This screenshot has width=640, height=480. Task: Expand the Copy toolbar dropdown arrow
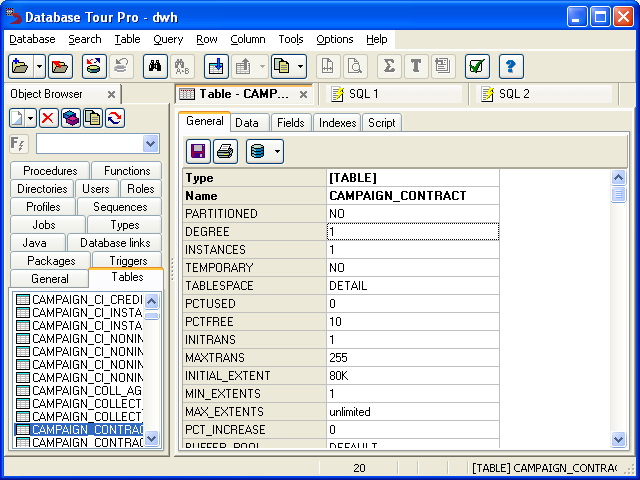pos(300,66)
